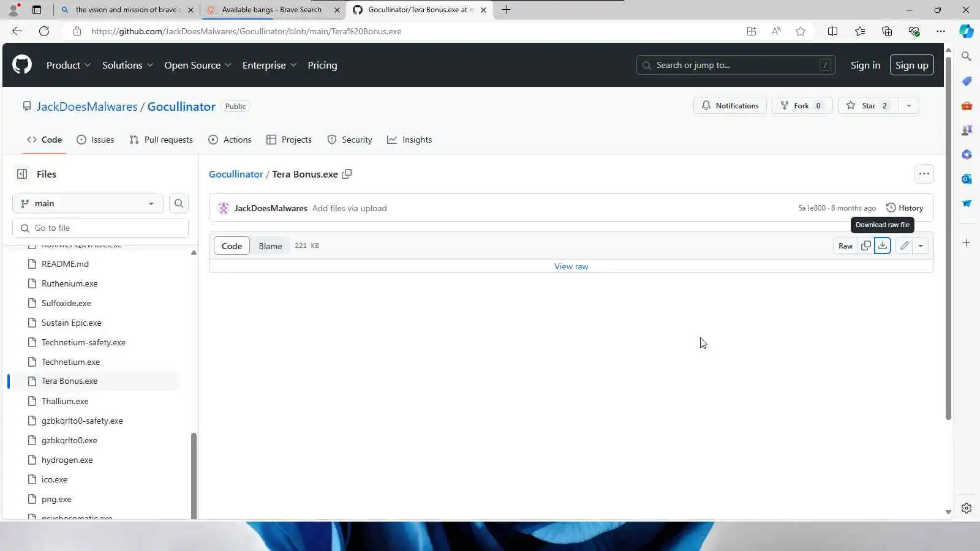The width and height of the screenshot is (980, 551).
Task: Collapse the Files tree panel icon
Action: [x=22, y=174]
